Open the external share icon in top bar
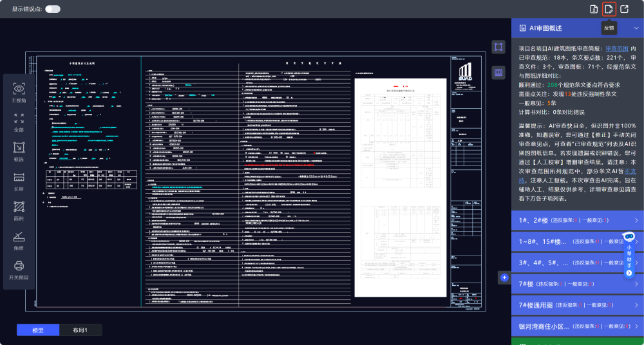The width and height of the screenshot is (644, 345). 624,9
